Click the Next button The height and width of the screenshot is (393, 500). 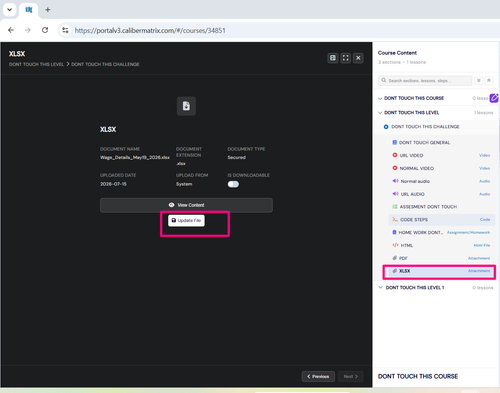pos(351,376)
